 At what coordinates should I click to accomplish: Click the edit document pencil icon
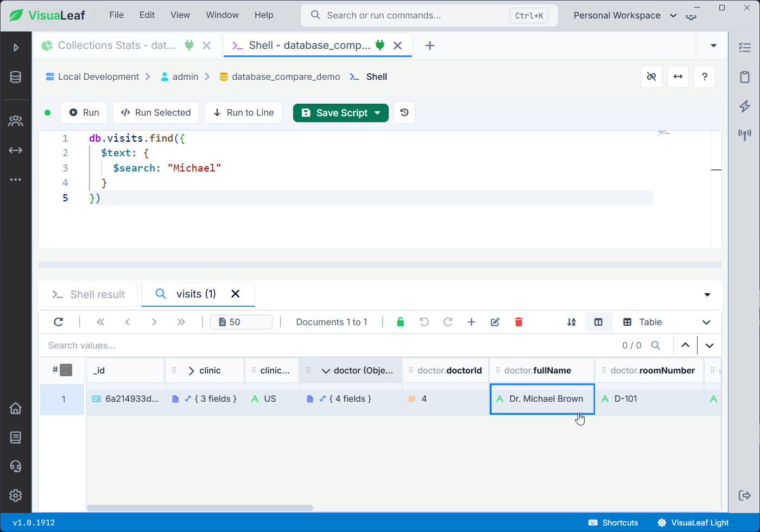pyautogui.click(x=495, y=322)
